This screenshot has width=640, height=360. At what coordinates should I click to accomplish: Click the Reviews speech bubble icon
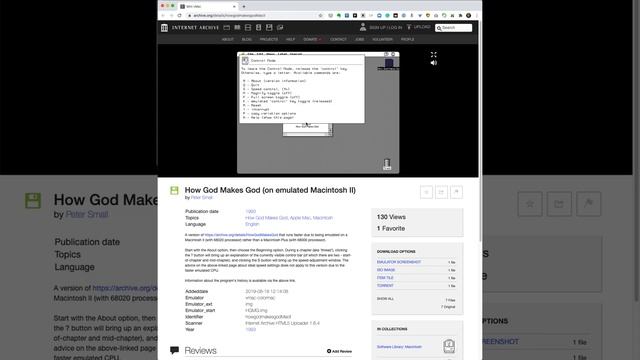click(x=174, y=350)
